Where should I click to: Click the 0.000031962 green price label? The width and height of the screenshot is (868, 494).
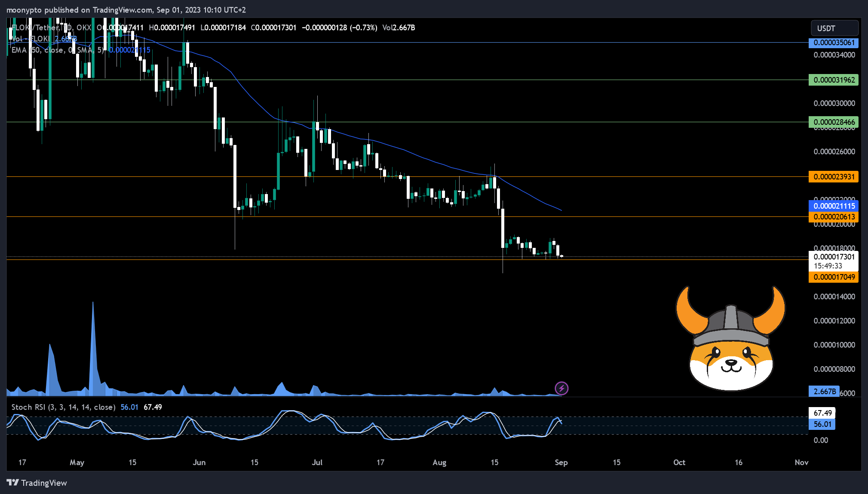click(x=834, y=80)
